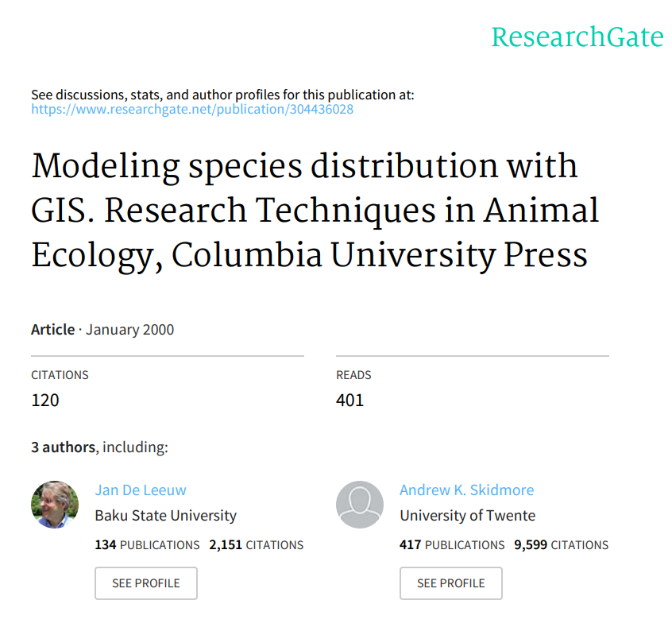
Task: Click the University of Twente affiliation
Action: click(467, 516)
